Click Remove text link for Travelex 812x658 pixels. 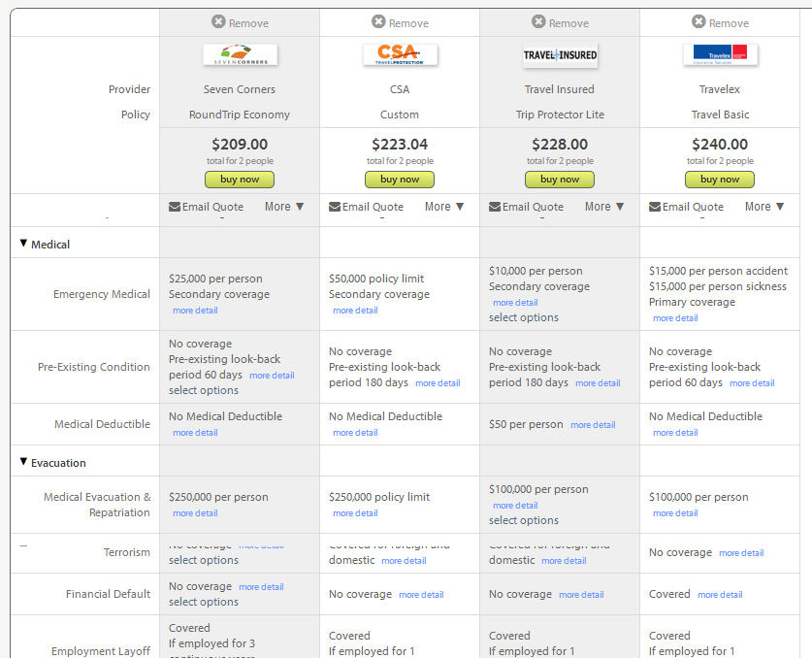pyautogui.click(x=729, y=23)
